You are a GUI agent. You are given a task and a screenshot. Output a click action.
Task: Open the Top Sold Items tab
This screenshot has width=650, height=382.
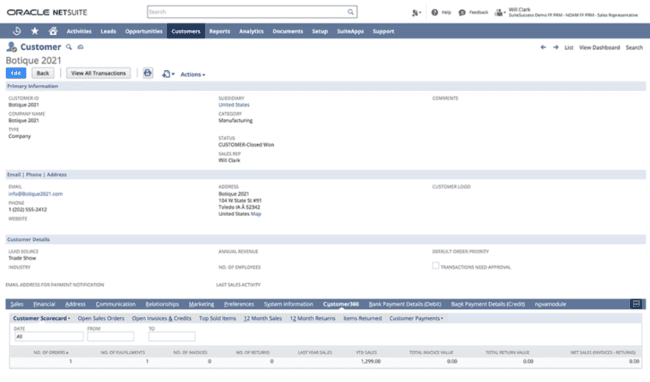point(217,318)
